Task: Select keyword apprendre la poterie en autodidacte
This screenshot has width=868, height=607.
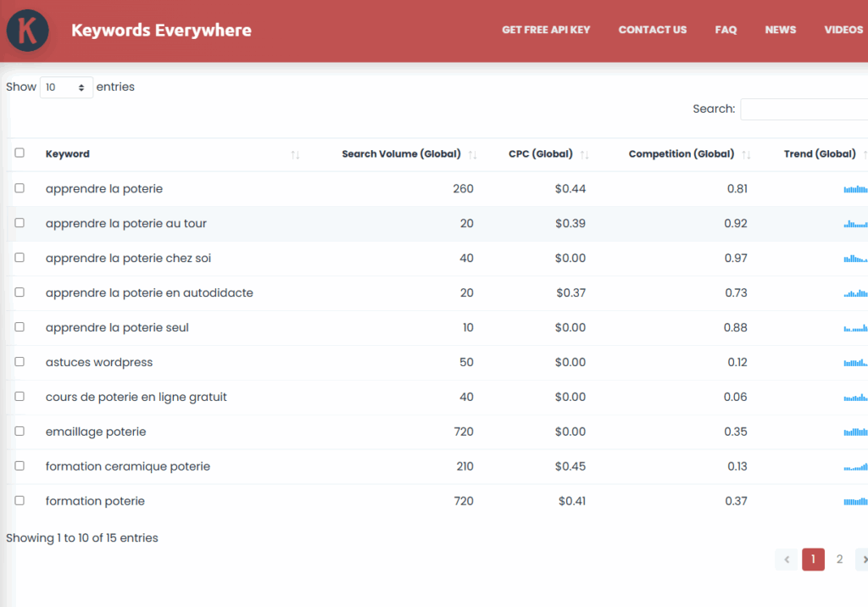Action: [149, 293]
